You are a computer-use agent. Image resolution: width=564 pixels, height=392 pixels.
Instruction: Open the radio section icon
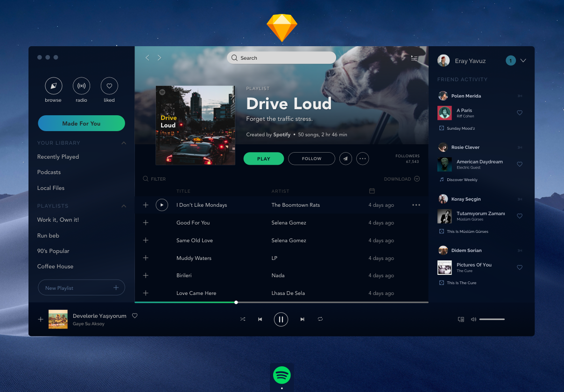click(81, 86)
